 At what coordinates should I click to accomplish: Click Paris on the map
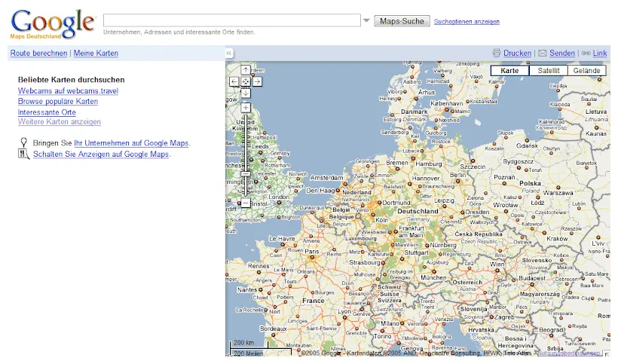point(312,252)
